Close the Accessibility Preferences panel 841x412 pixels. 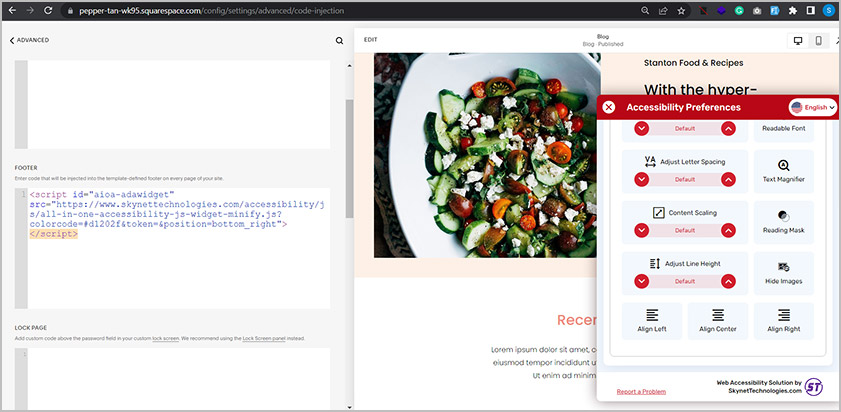[608, 107]
